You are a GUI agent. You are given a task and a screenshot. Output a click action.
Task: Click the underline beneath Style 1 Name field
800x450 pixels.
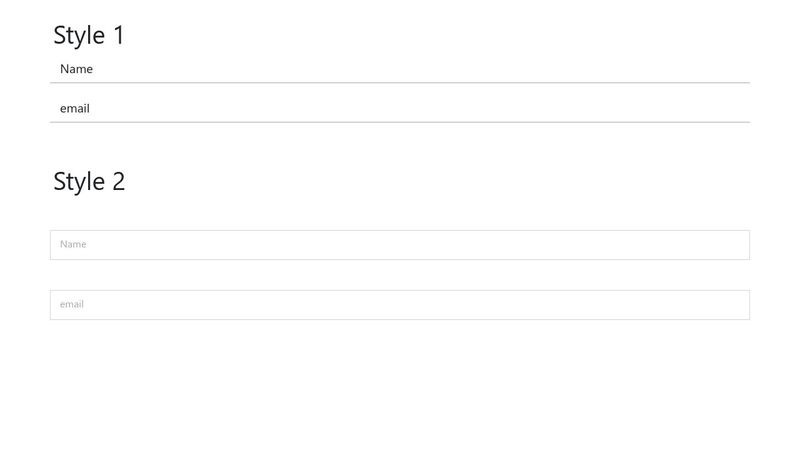(400, 83)
